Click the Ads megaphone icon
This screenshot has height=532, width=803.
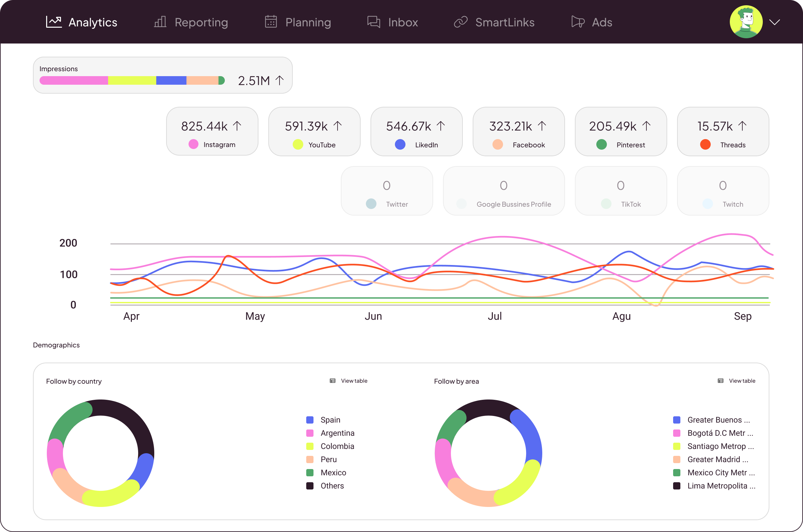[x=578, y=22]
